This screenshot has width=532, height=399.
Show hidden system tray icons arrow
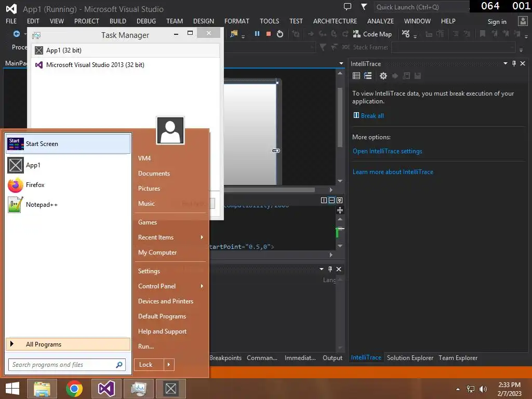pos(458,389)
